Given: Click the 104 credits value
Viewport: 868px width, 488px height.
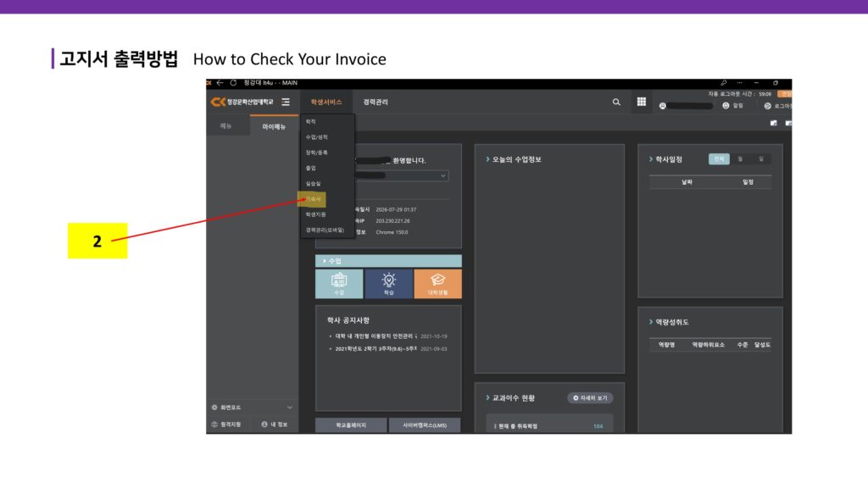Looking at the screenshot, I should pyautogui.click(x=598, y=426).
